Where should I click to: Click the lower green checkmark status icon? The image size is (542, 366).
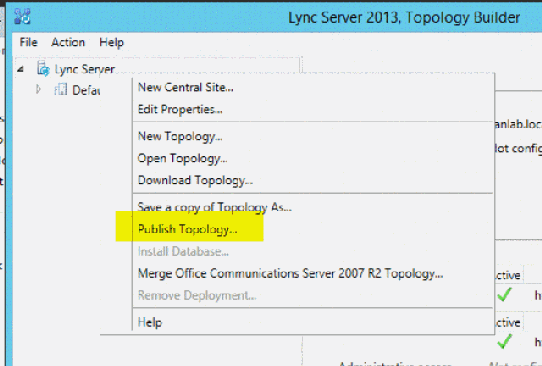[x=504, y=341]
